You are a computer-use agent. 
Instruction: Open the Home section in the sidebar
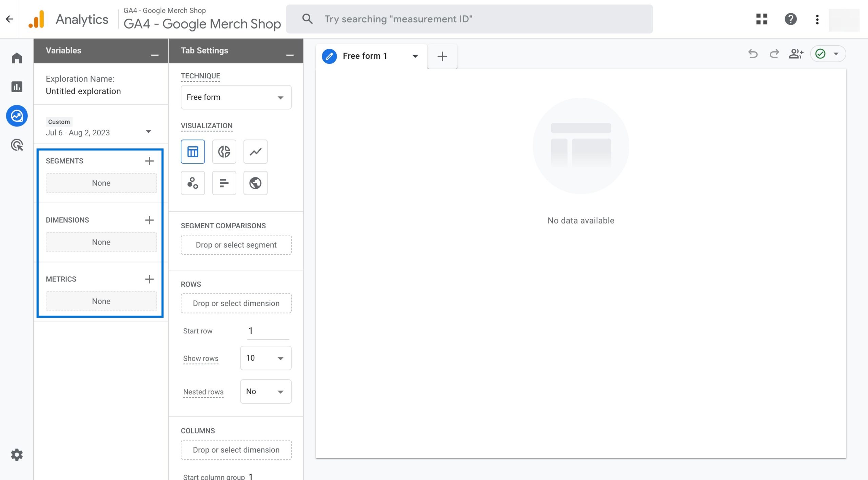pos(17,58)
